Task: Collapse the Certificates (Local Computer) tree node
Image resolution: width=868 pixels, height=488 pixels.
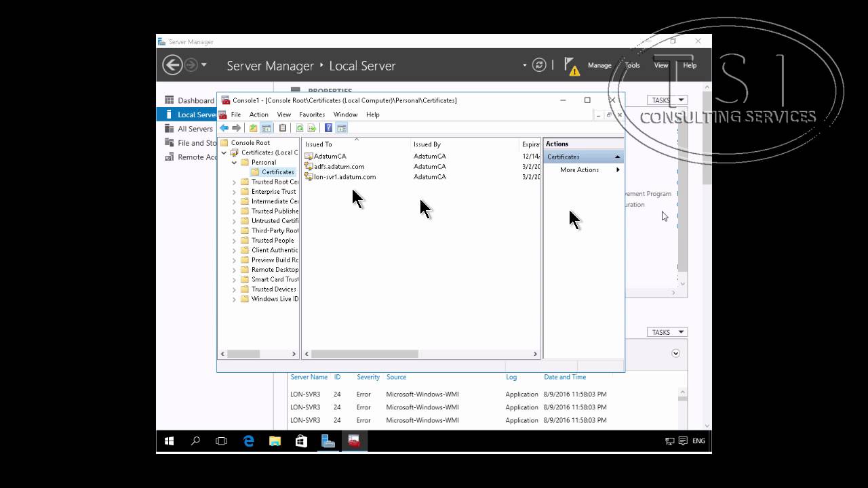Action: click(x=224, y=152)
